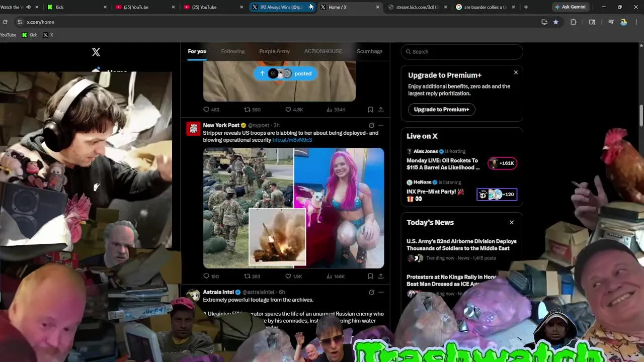Open the New York Post profile avatar

[193, 129]
